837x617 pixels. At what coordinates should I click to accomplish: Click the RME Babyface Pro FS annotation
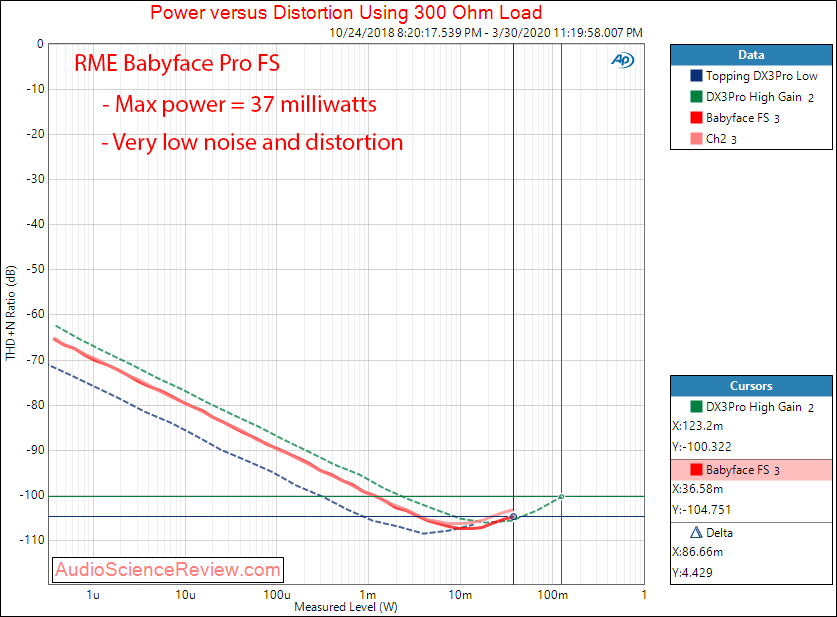(x=177, y=63)
